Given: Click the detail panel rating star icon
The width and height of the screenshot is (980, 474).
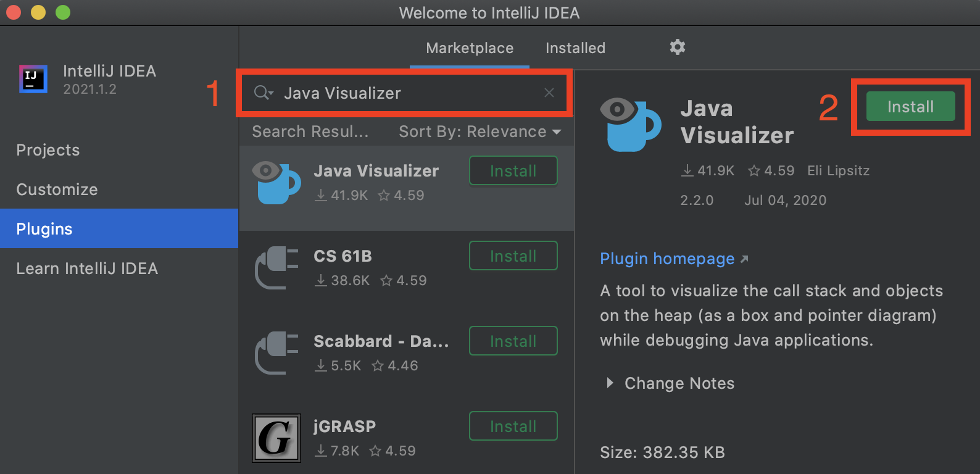Looking at the screenshot, I should pos(754,170).
